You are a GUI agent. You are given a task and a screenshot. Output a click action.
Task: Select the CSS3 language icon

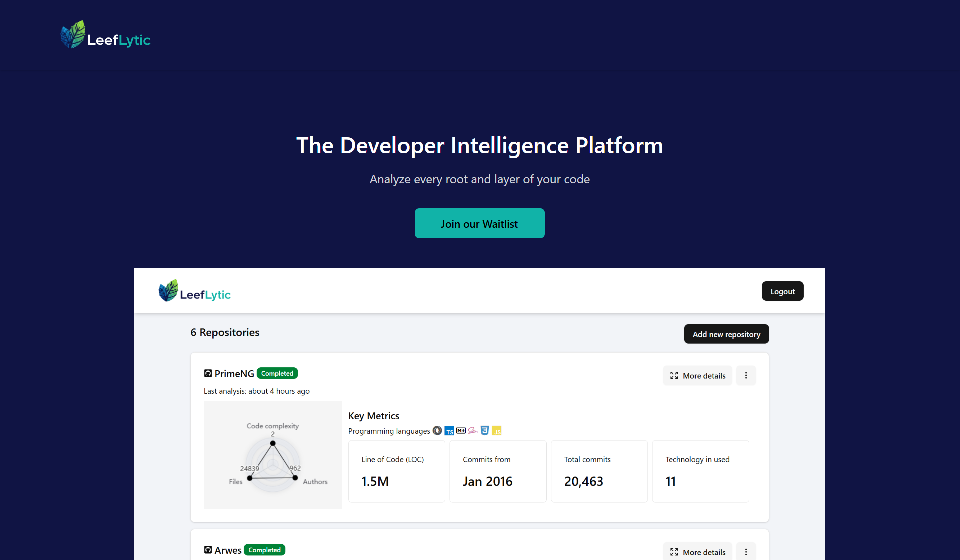click(485, 431)
